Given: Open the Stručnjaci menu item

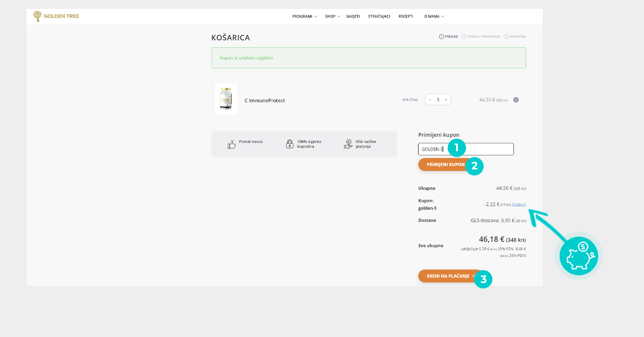Looking at the screenshot, I should 379,16.
